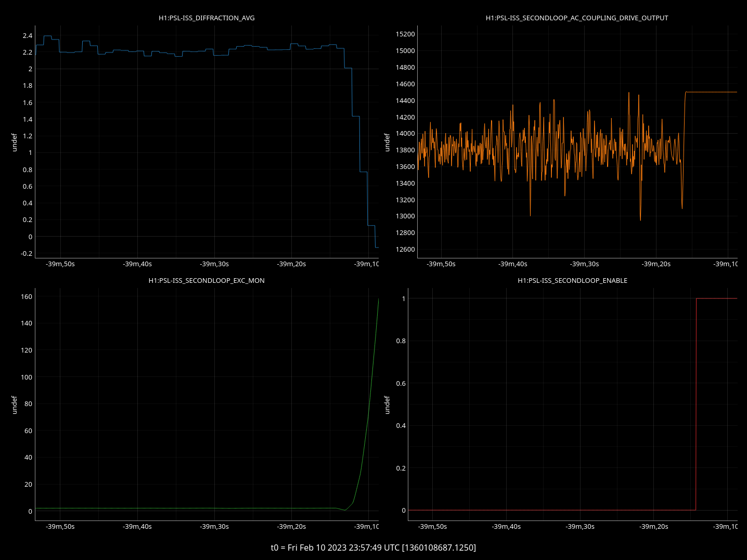Select the -39m,50s x-axis tick under SECONDLOOP_ENABLE plot
Viewport: 747px width, 560px height.
[432, 527]
